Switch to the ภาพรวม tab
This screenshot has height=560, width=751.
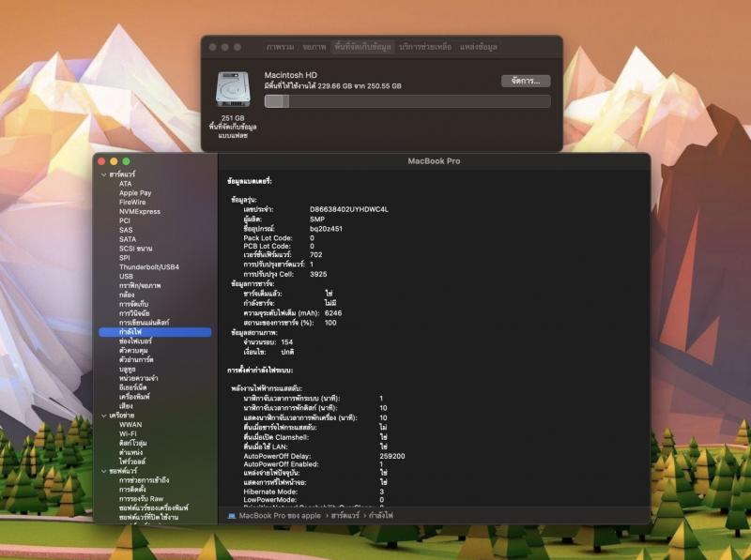coord(280,47)
